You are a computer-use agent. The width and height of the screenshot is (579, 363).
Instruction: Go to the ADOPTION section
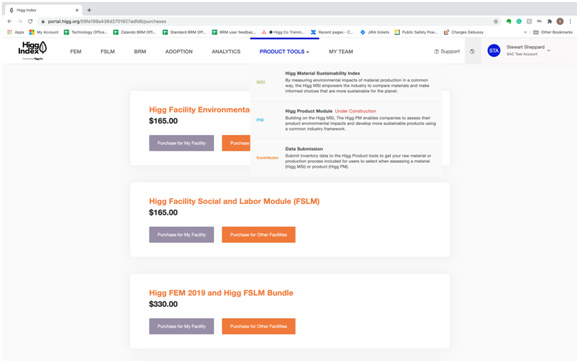click(179, 52)
